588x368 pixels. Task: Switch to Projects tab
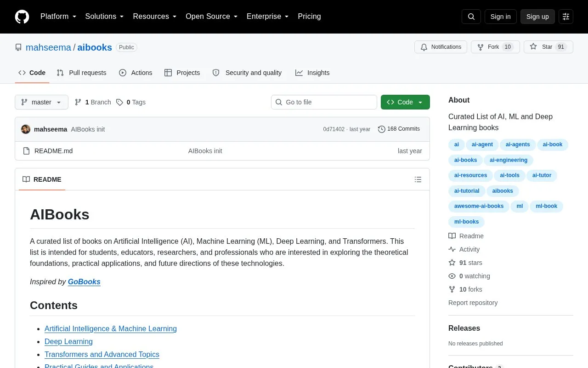pos(182,73)
